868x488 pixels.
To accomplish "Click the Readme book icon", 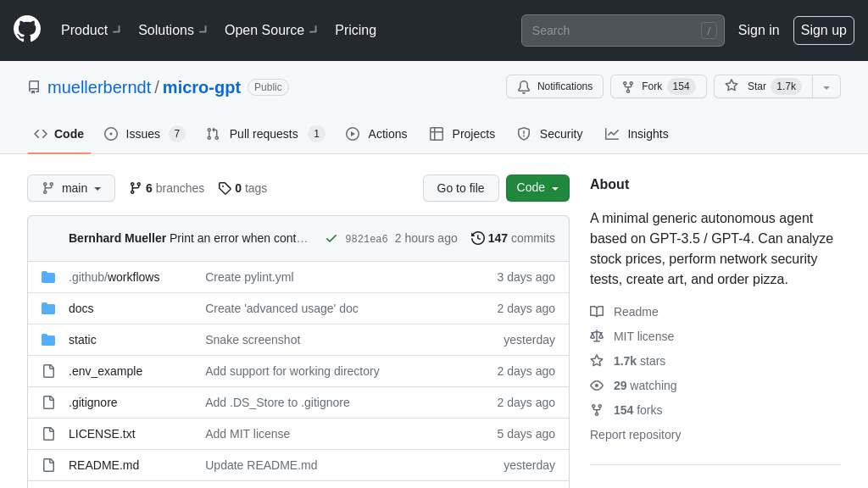I will click(597, 312).
